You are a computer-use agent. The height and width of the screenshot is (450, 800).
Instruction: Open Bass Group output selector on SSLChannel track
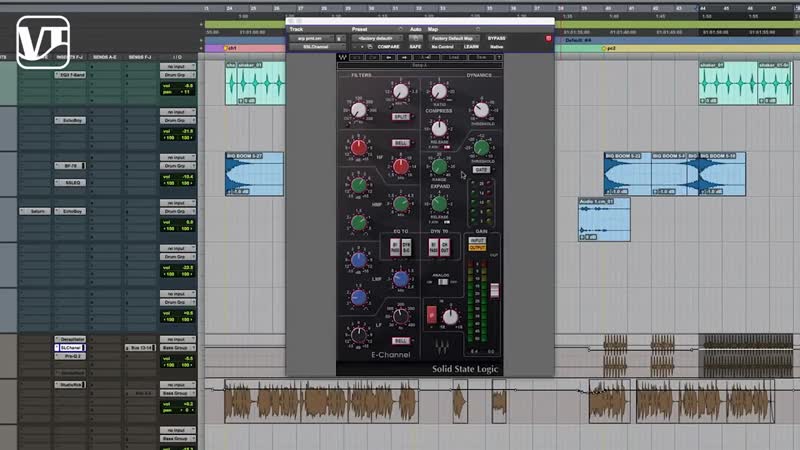coord(178,347)
